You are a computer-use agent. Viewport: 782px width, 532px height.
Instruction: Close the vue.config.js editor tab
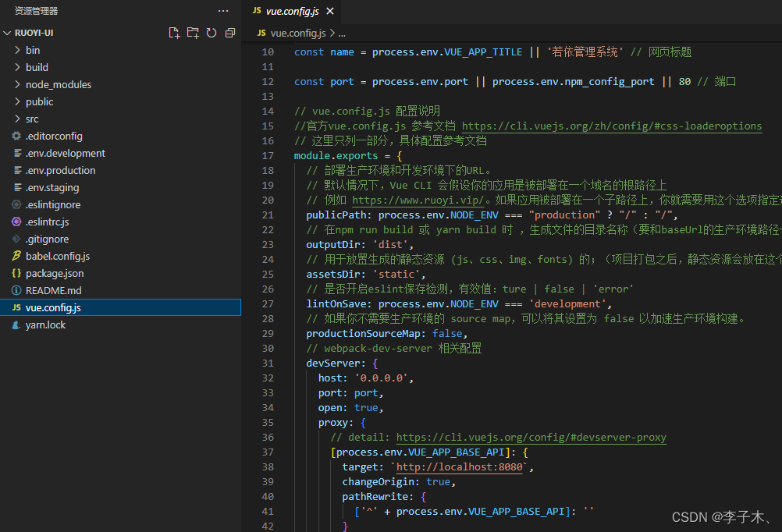tap(329, 11)
